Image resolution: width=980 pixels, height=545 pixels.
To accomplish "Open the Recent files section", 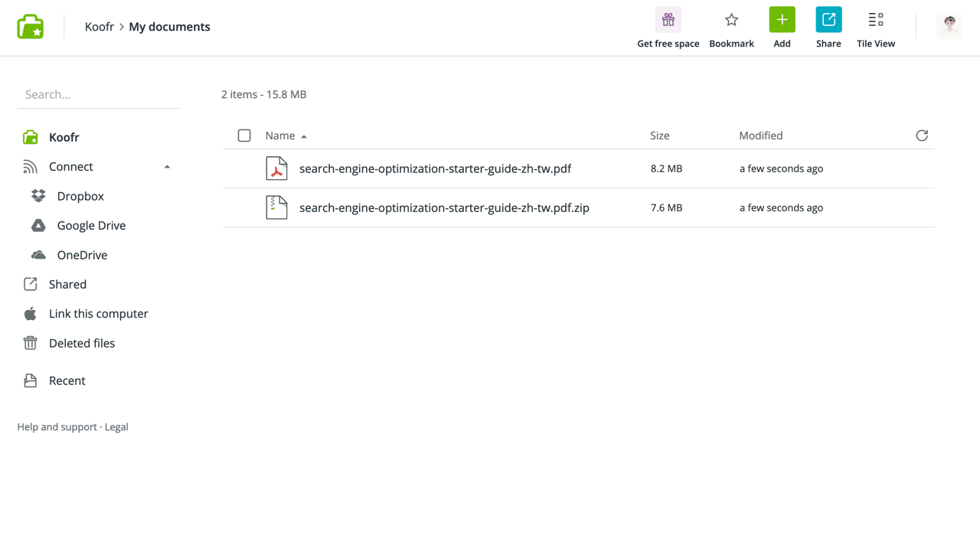I will tap(67, 380).
